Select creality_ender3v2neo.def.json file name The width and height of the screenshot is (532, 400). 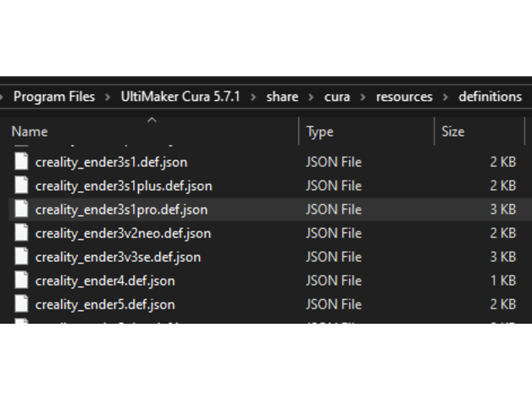click(123, 233)
